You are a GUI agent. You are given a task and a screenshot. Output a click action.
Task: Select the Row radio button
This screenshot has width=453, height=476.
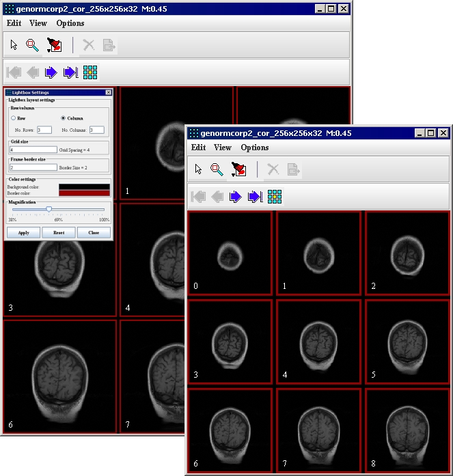13,118
